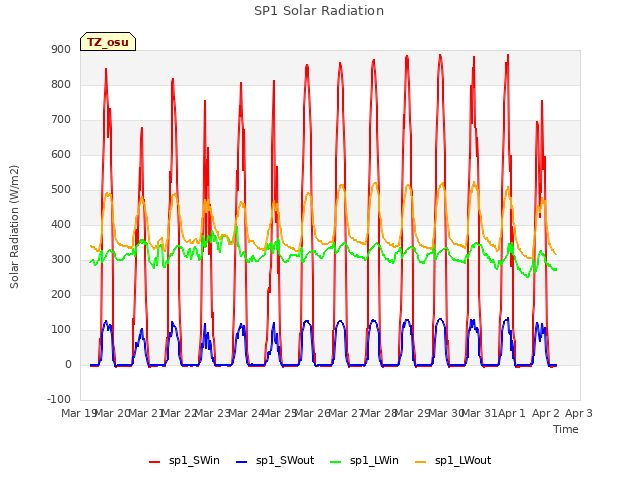Image resolution: width=640 pixels, height=480 pixels.
Task: Click the red sp1_SWin legend swatch
Action: coord(155,462)
